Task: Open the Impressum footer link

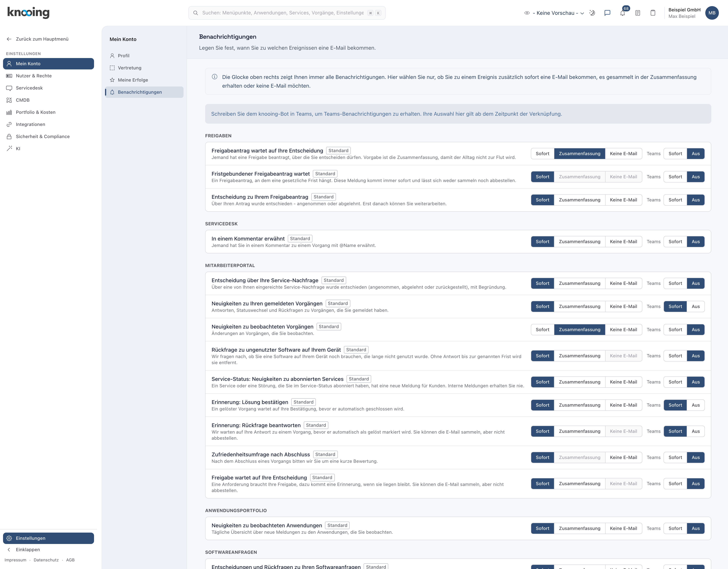Action: click(15, 560)
